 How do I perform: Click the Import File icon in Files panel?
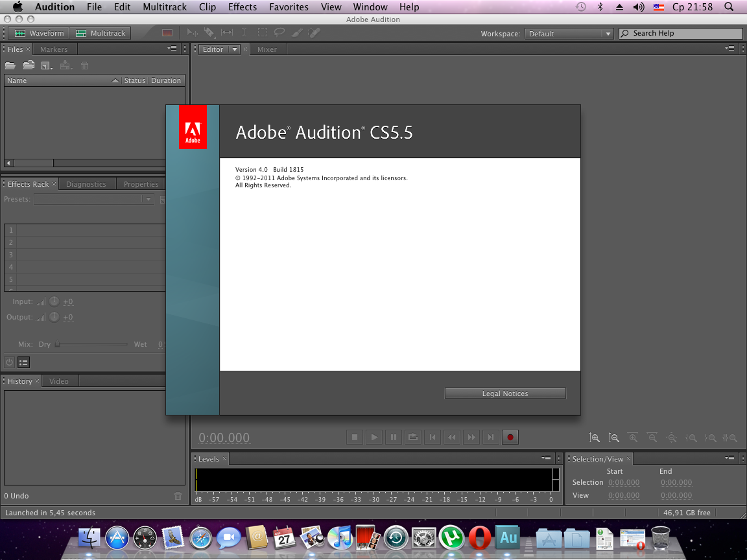point(29,65)
